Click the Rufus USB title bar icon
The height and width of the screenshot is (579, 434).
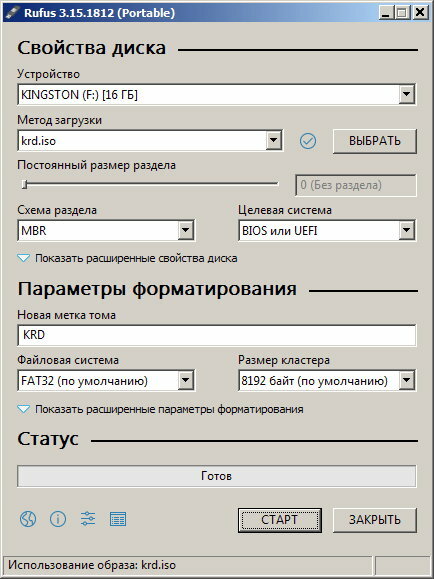(12, 13)
